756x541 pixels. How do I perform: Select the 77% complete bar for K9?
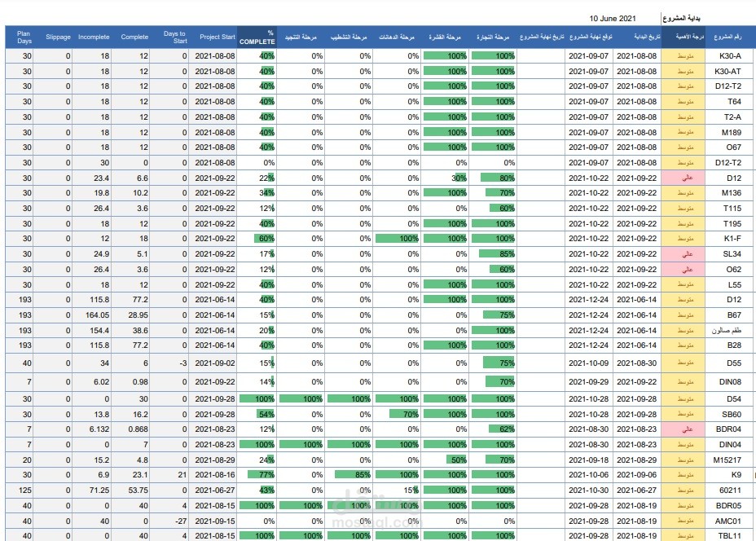[x=262, y=475]
